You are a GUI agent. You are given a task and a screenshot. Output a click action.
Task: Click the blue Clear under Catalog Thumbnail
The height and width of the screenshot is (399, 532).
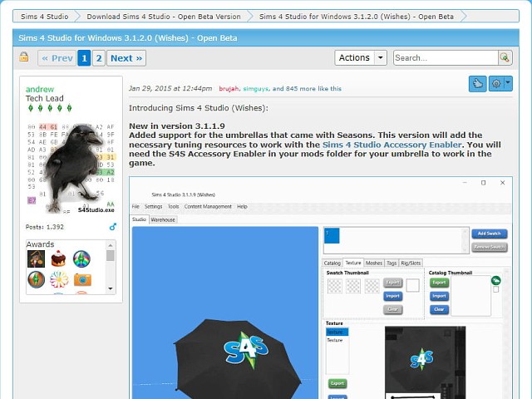(439, 309)
